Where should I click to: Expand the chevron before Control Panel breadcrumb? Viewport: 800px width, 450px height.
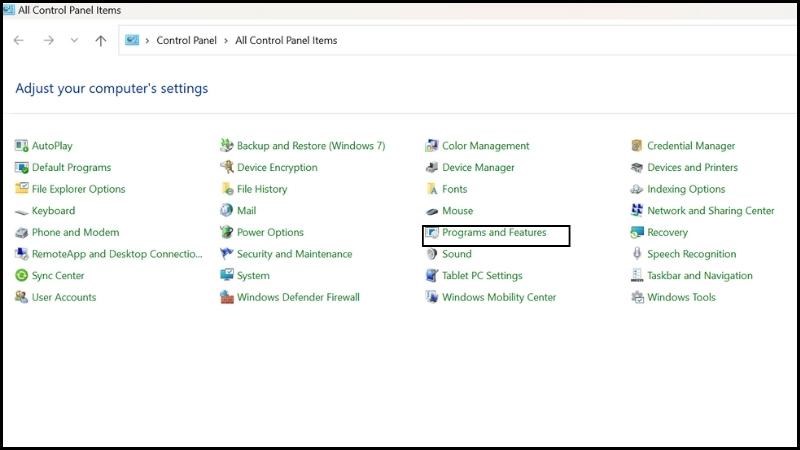point(148,41)
